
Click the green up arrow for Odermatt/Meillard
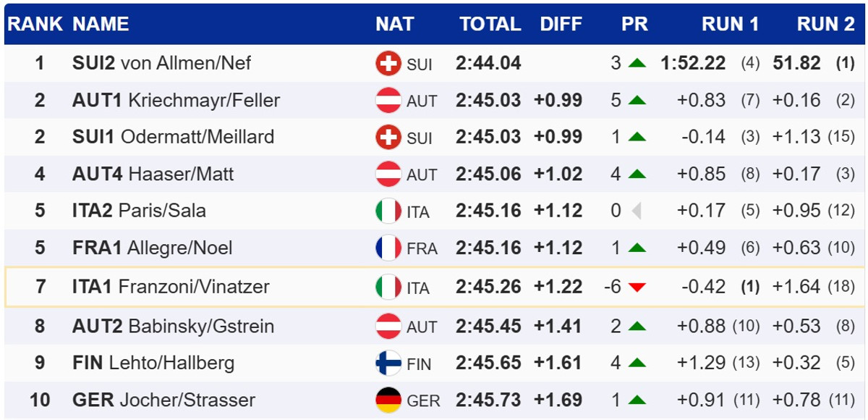coord(637,137)
